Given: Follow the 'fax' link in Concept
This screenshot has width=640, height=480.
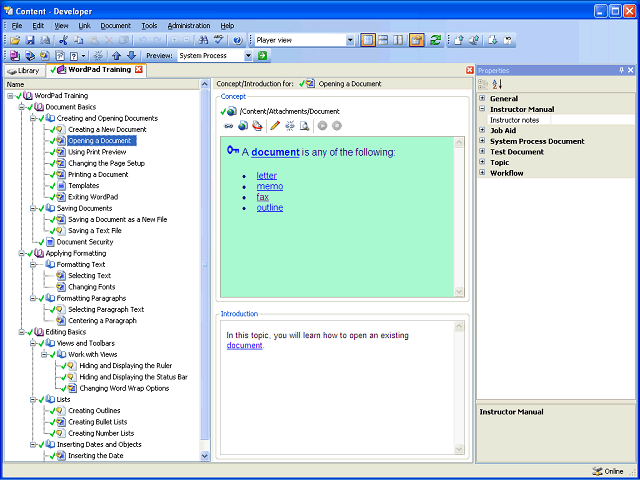Looking at the screenshot, I should coord(262,197).
